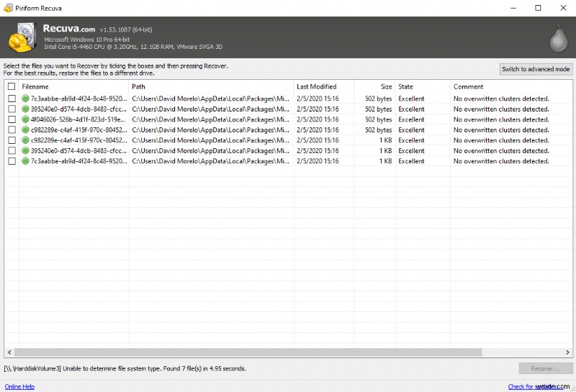Tick checkbox for the 1 KB c982289e file
This screenshot has height=392, width=576.
12,140
